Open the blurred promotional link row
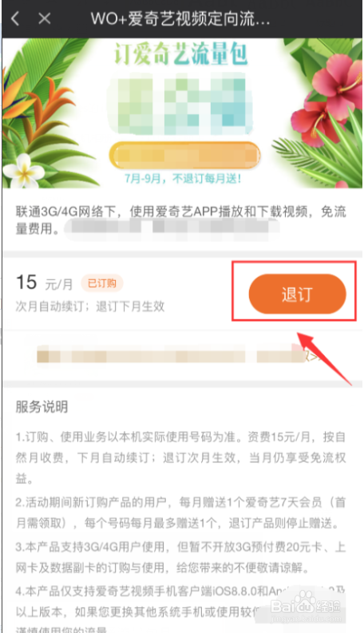 pyautogui.click(x=181, y=356)
